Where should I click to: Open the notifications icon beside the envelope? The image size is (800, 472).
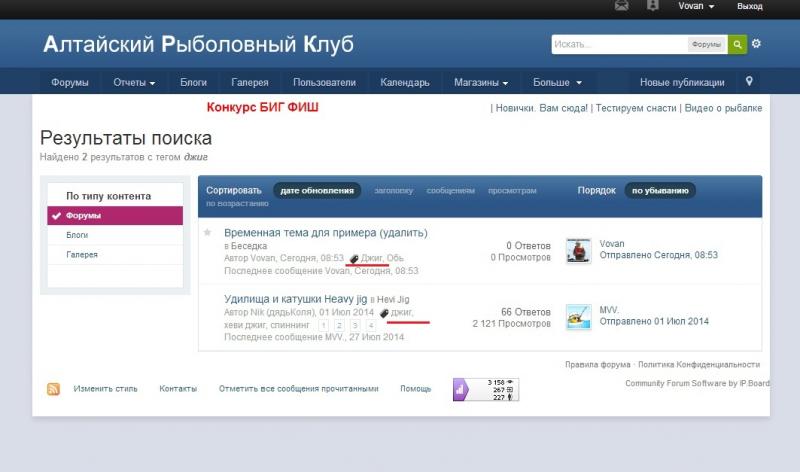click(653, 6)
